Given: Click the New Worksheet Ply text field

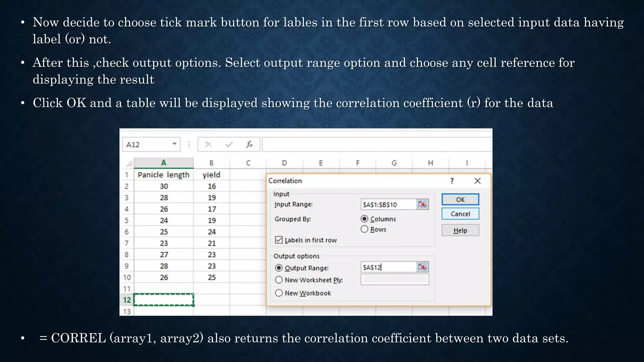Looking at the screenshot, I should pyautogui.click(x=395, y=280).
